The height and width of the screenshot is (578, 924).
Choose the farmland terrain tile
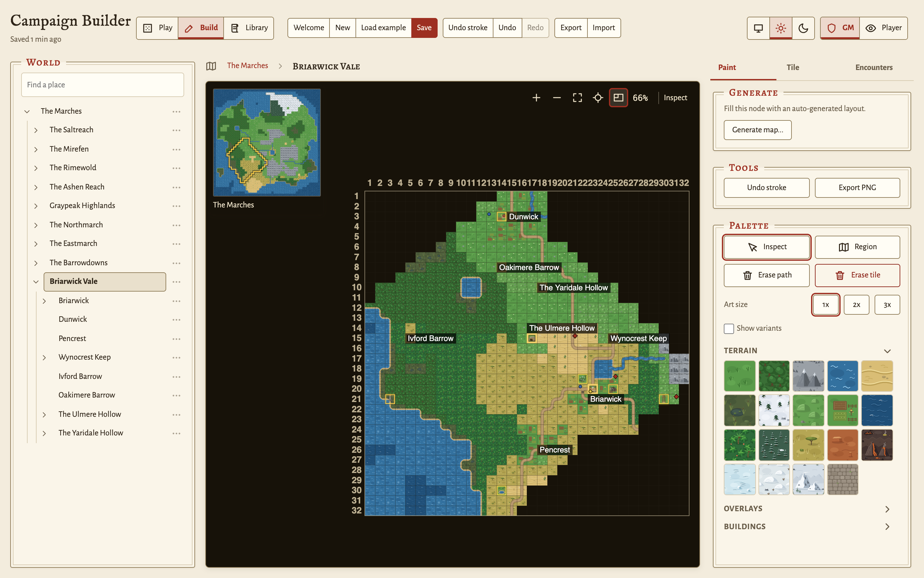(843, 410)
